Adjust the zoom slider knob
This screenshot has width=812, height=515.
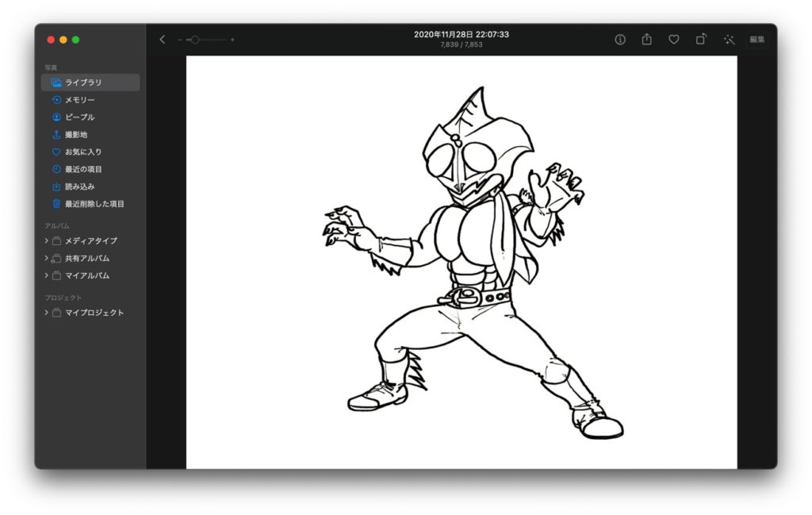tap(195, 40)
